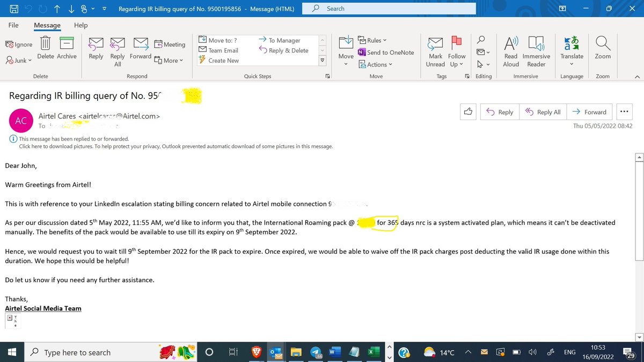Click the 'Airtel Social Media Team' signature text
The width and height of the screenshot is (644, 362).
43,308
